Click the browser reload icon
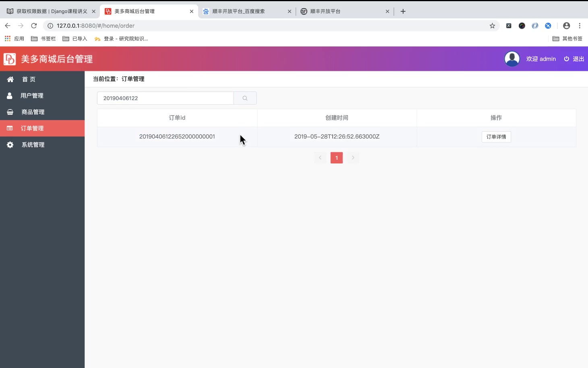The width and height of the screenshot is (588, 368). (34, 25)
